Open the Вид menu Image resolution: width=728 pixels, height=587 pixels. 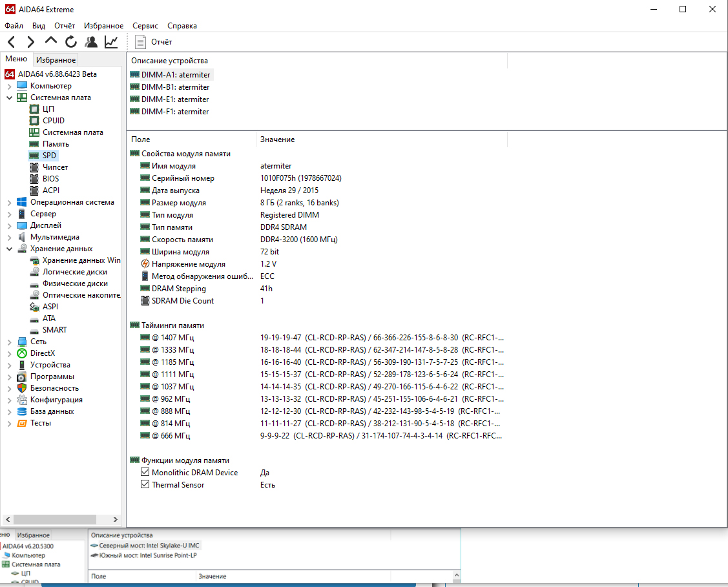click(39, 26)
